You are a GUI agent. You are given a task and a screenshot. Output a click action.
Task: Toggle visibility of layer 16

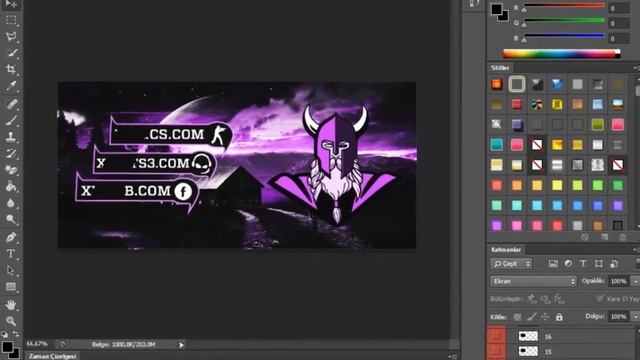click(496, 336)
